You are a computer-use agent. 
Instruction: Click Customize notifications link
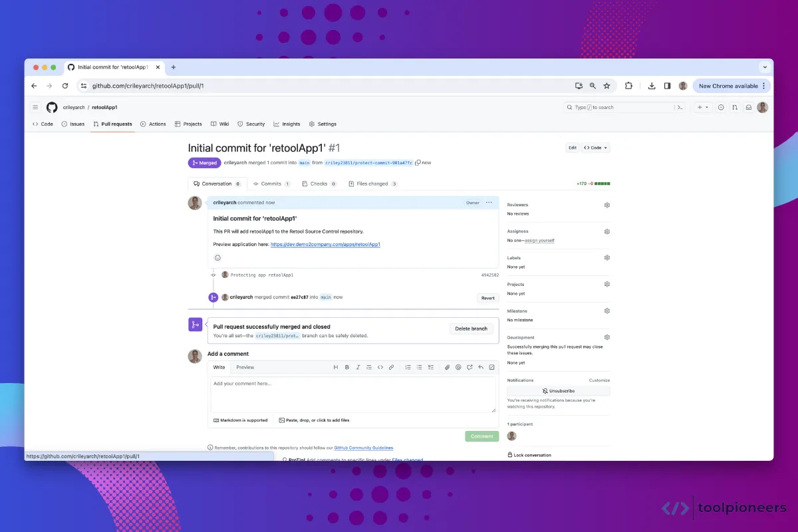(x=599, y=380)
